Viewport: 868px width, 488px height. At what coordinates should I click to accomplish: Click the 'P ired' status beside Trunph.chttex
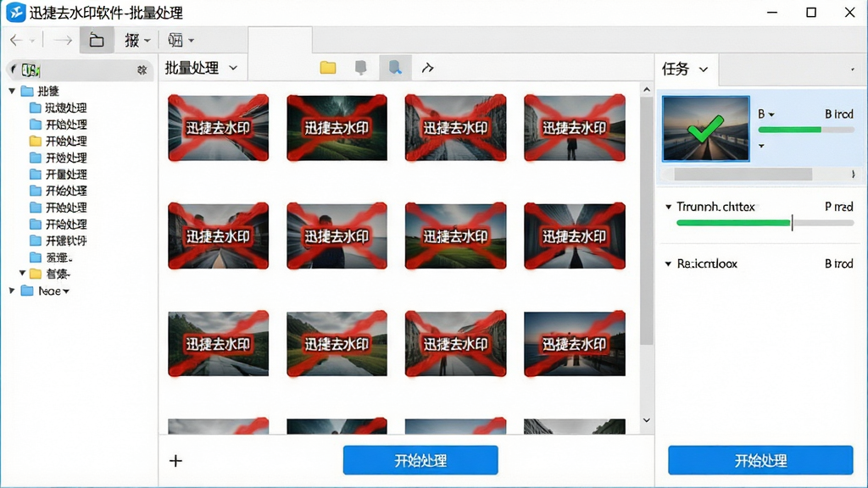839,207
